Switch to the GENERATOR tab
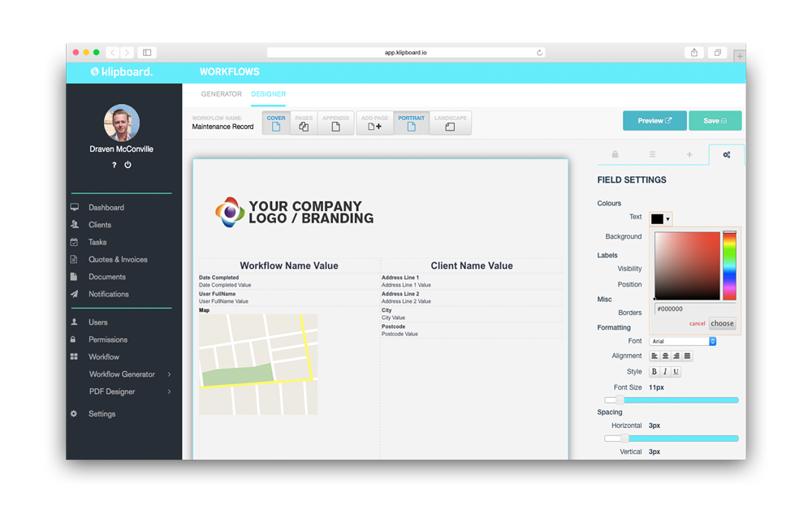The width and height of the screenshot is (812, 523). tap(221, 94)
